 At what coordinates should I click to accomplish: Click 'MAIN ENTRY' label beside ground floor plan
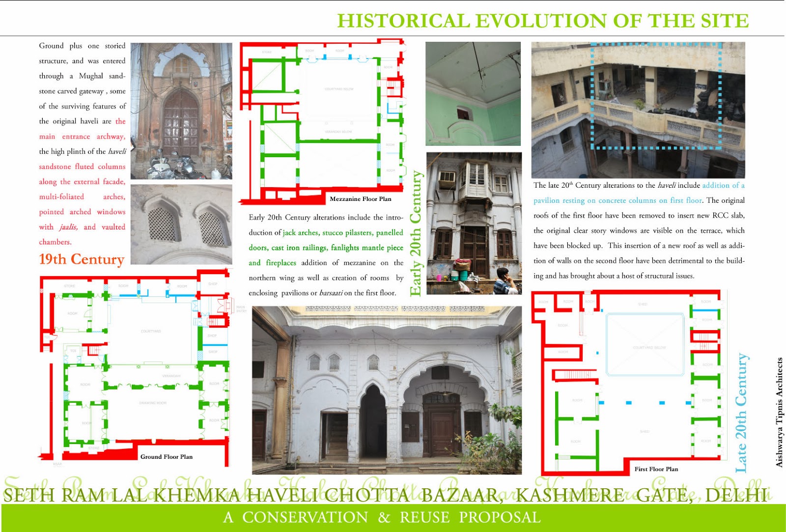pos(241,309)
